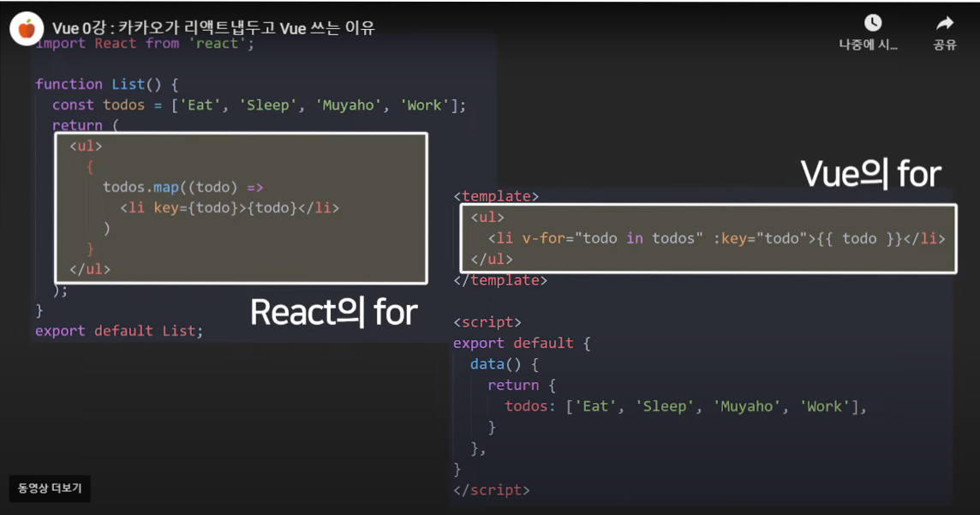
Task: Click the 'export default {' line in Vue code
Action: click(522, 343)
